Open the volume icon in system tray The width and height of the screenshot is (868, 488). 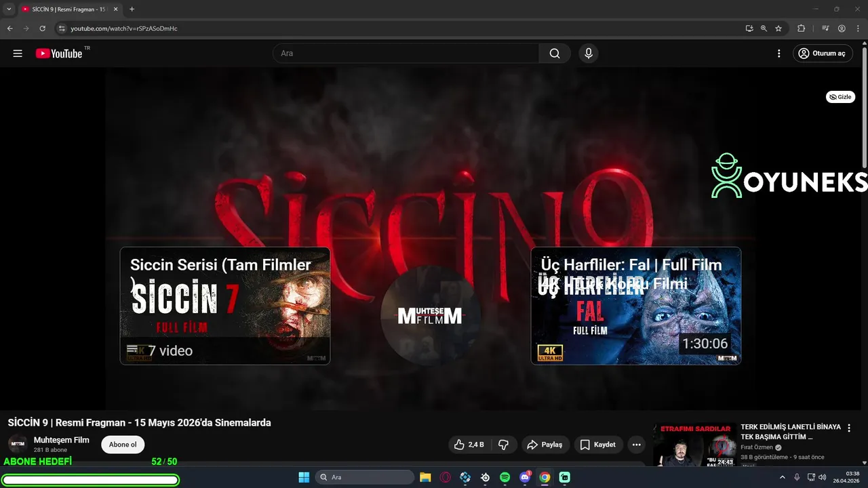[x=823, y=477]
